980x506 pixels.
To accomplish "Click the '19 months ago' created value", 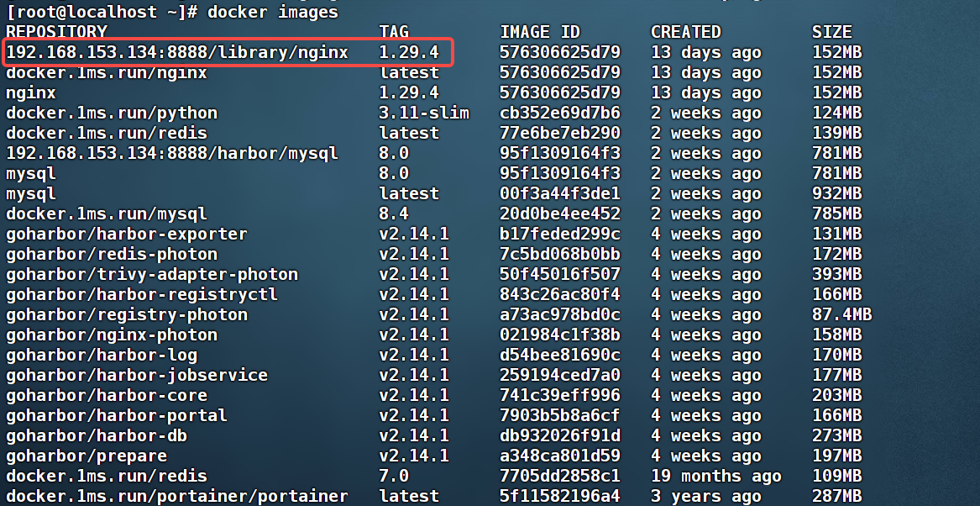I will pyautogui.click(x=715, y=476).
